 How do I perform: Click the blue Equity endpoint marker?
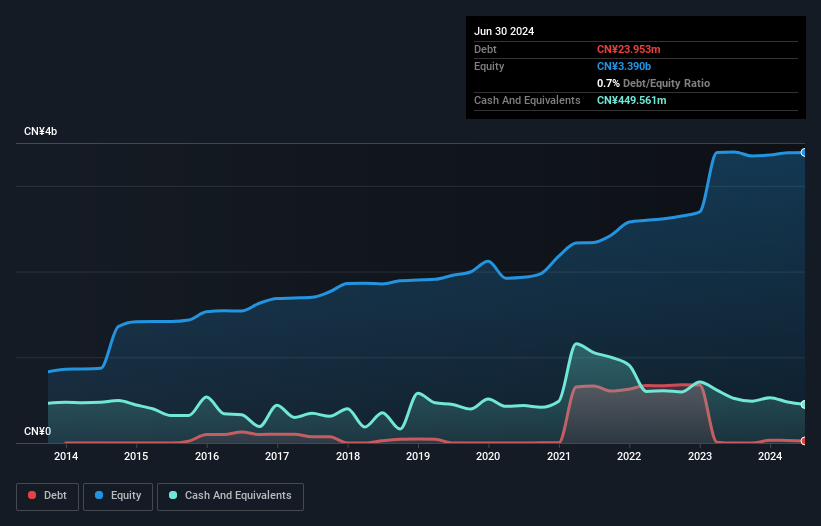[804, 152]
